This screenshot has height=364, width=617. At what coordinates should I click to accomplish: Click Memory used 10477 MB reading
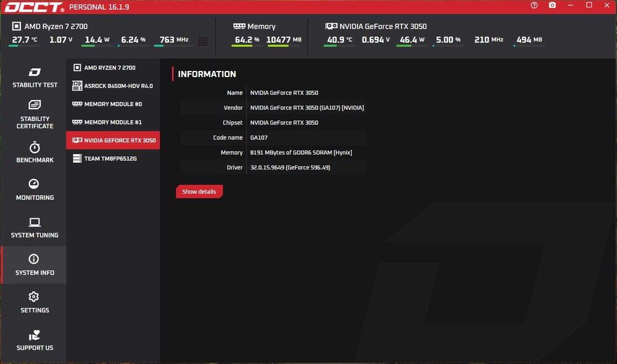tap(284, 39)
